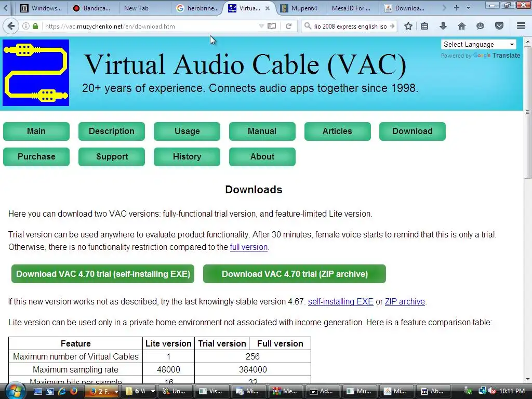Click the VAC cable logo image
532x399 pixels.
coord(36,73)
